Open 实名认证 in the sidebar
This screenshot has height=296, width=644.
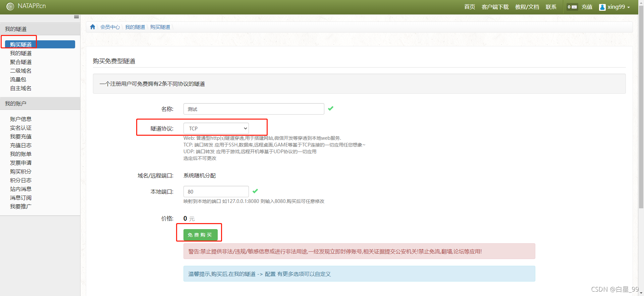click(21, 128)
